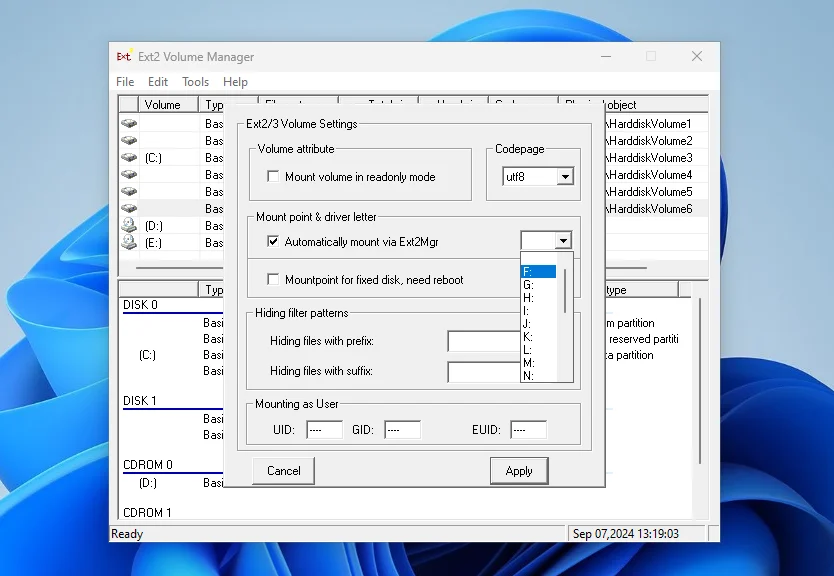
Task: Select the hard disk icon next to (C:)
Action: [129, 158]
